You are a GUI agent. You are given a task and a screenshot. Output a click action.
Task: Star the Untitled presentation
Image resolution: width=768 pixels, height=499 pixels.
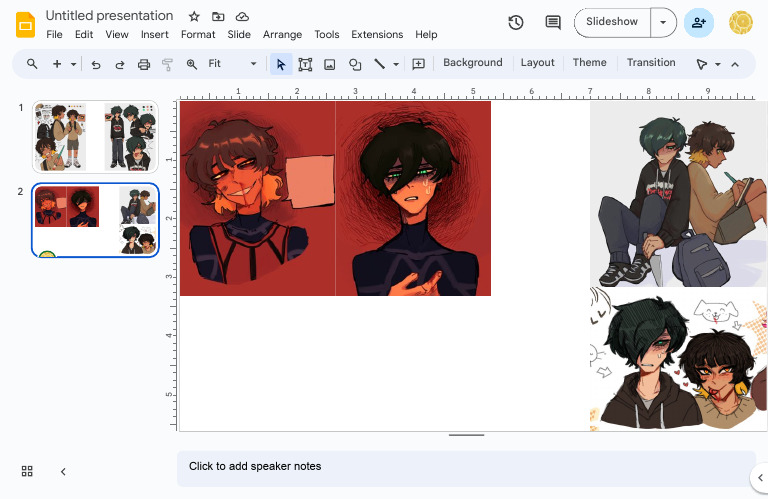click(x=194, y=17)
